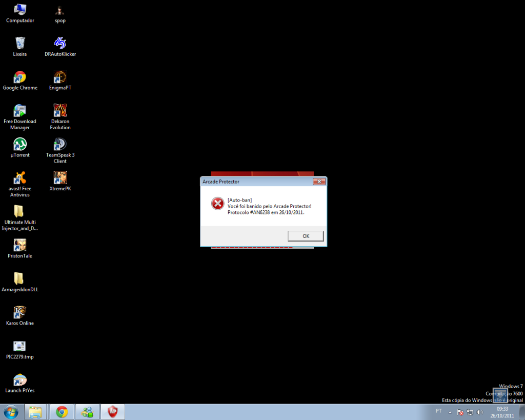Open the Windows Start menu

coord(11,411)
